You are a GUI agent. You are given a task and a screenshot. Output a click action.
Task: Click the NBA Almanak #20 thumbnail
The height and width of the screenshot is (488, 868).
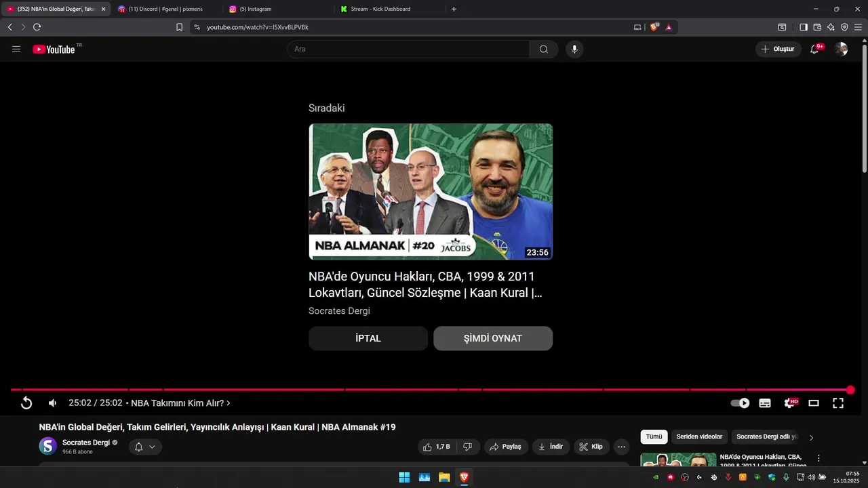pos(431,192)
